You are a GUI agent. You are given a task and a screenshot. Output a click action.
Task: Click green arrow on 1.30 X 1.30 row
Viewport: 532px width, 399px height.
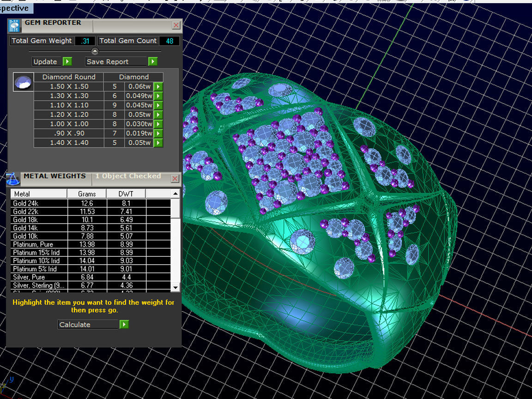(x=158, y=96)
